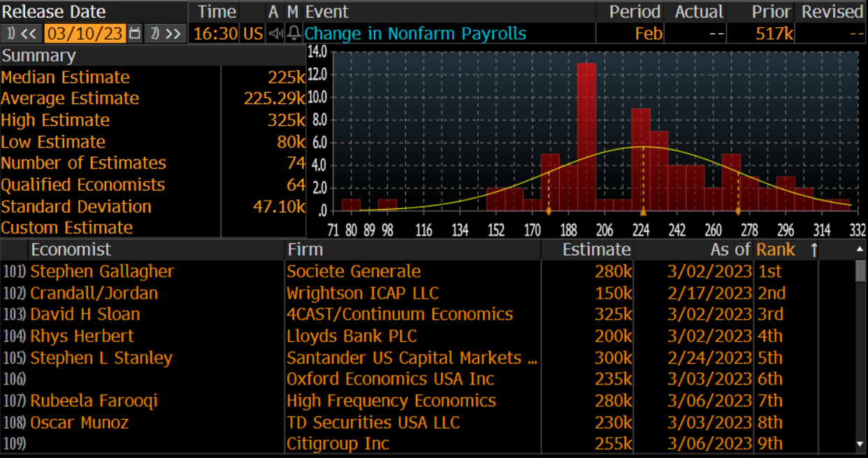Viewport: 868px width, 458px height.
Task: Click the 150k estimate for Wrightson ICAP
Action: click(x=613, y=293)
